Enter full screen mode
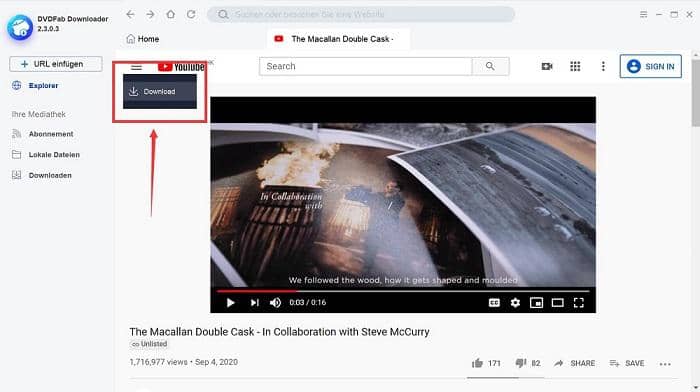This screenshot has height=392, width=700. [x=579, y=303]
